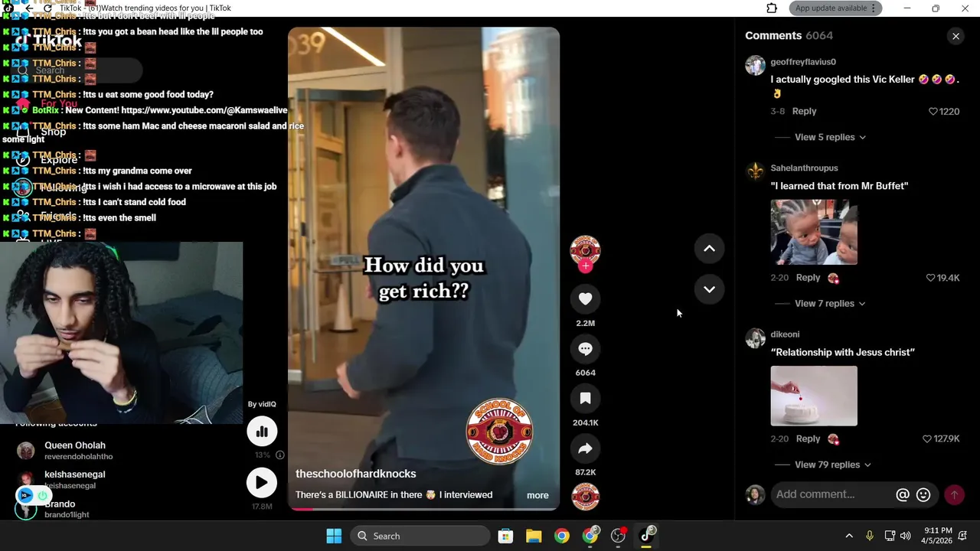Insert a mention with the @ icon
The image size is (980, 551).
coord(903,495)
